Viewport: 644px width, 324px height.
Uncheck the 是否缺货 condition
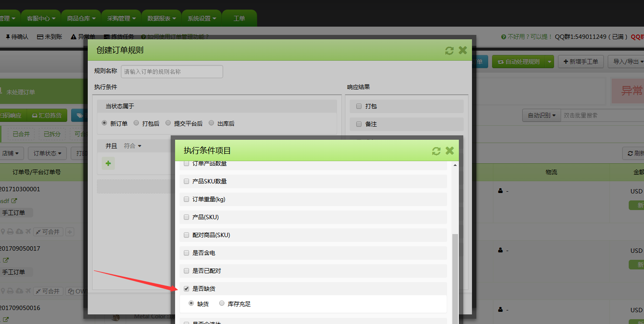tap(186, 289)
